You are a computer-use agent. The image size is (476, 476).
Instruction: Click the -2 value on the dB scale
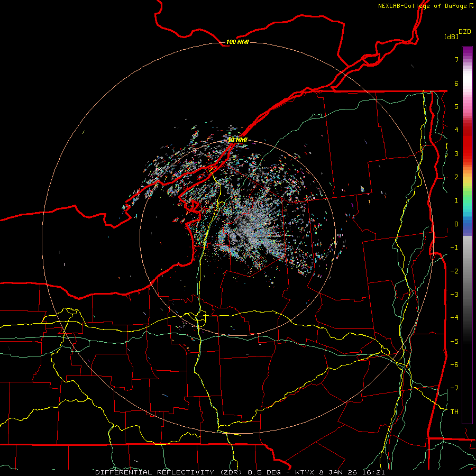(454, 271)
